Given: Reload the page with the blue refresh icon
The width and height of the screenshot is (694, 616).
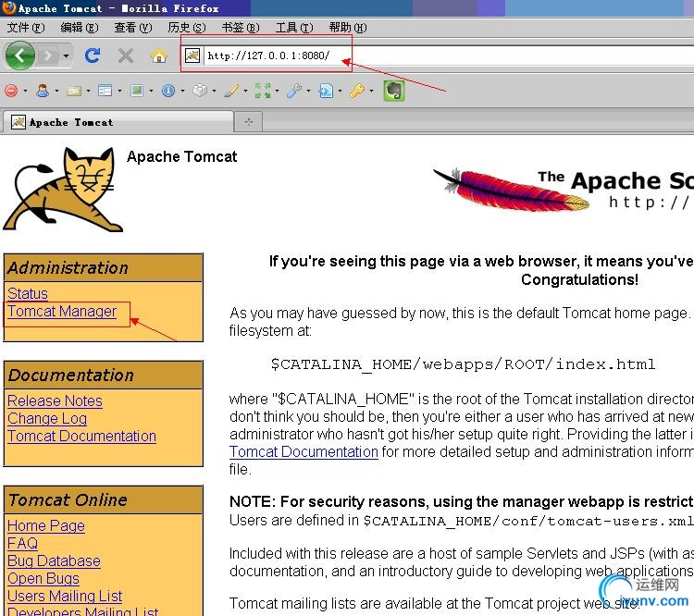Looking at the screenshot, I should (x=93, y=55).
